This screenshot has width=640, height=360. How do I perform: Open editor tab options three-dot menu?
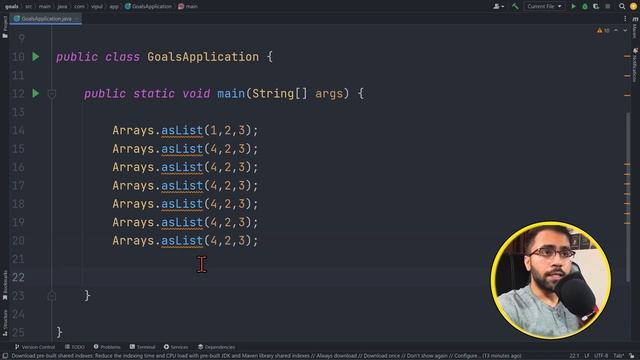click(x=625, y=19)
